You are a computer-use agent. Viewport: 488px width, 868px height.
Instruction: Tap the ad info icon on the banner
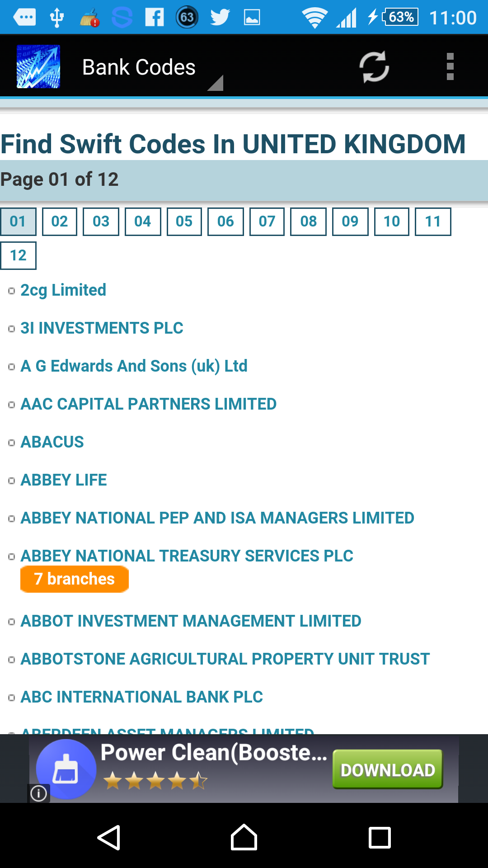tap(39, 793)
